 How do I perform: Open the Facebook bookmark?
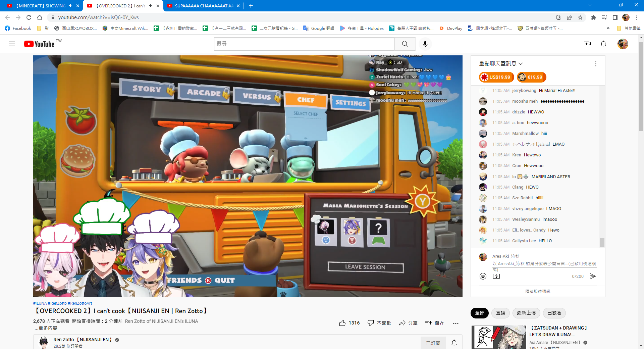point(18,28)
